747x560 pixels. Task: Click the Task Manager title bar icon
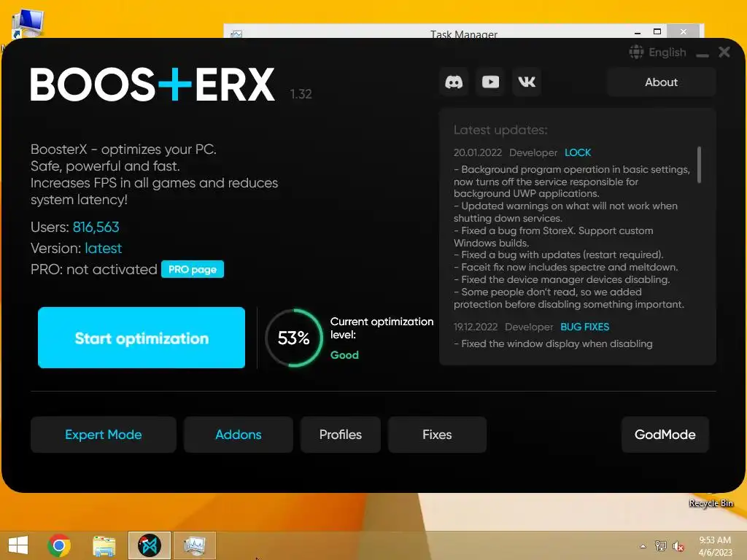point(236,34)
